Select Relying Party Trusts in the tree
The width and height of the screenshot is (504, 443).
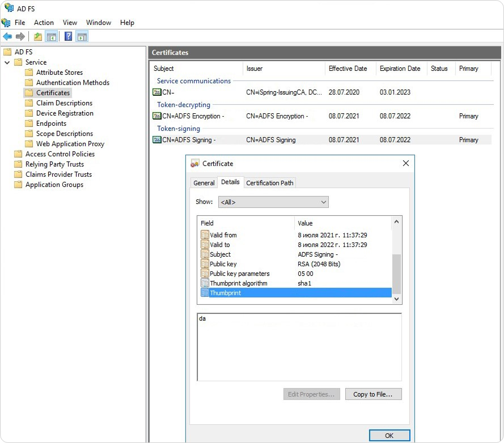tap(54, 164)
